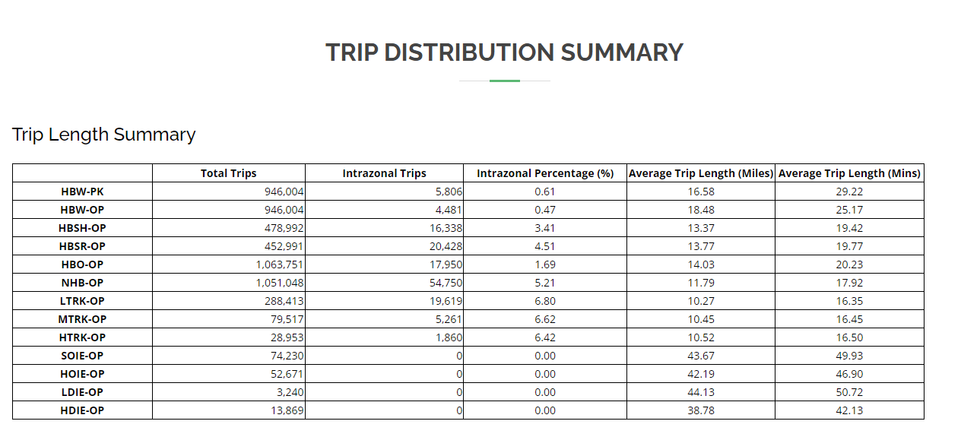The image size is (980, 437).
Task: Click the Intrazonal Trips column header
Action: [x=384, y=173]
